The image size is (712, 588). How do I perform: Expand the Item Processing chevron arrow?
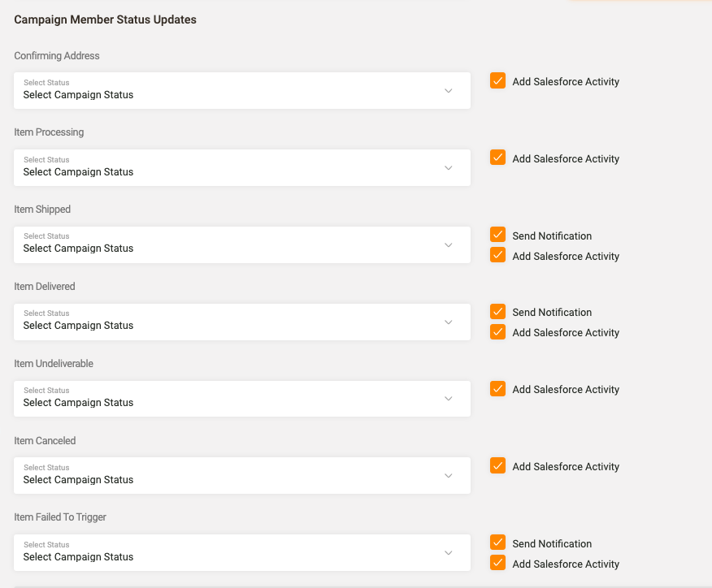click(448, 168)
